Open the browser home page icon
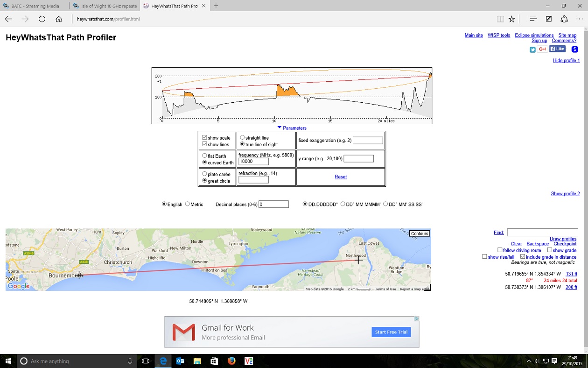This screenshot has height=368, width=588. coord(59,19)
